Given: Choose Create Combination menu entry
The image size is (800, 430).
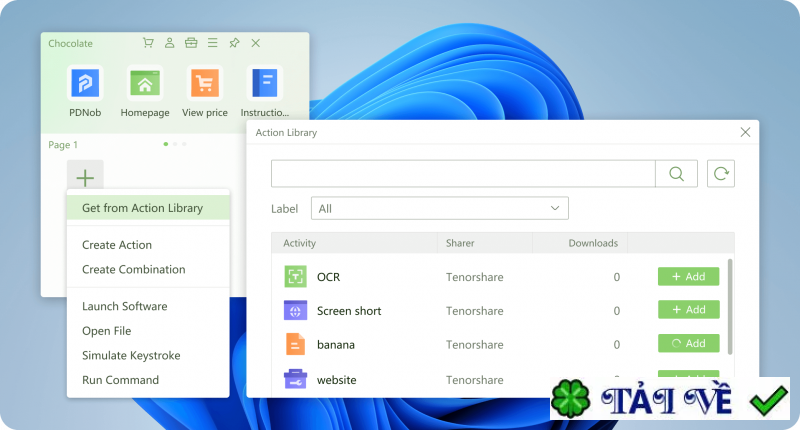Looking at the screenshot, I should pos(134,269).
